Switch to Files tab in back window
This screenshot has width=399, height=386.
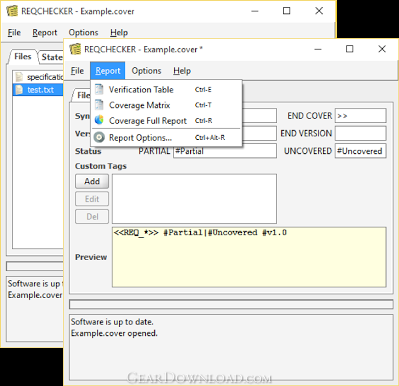pos(23,57)
